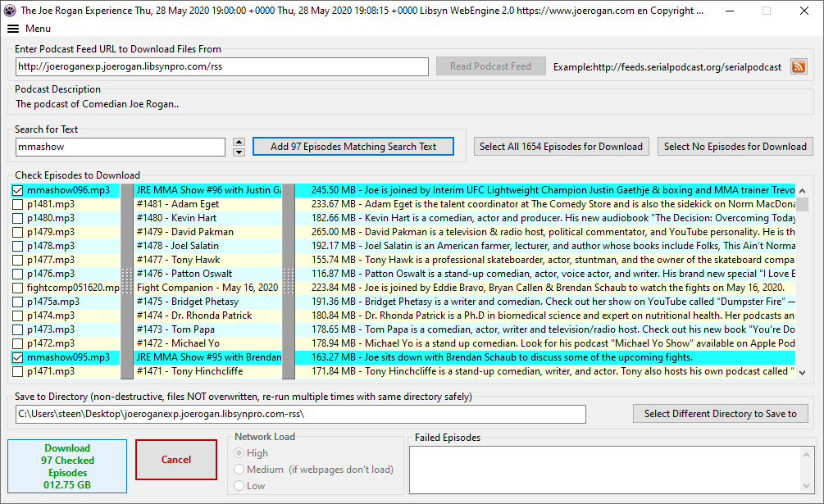Click the app paw icon in title bar
This screenshot has width=824, height=504.
(x=10, y=11)
